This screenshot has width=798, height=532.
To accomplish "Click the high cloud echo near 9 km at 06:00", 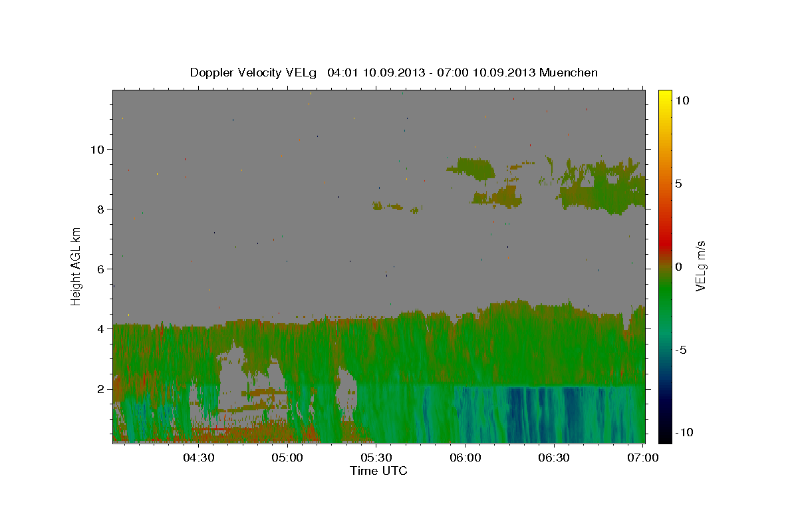I will click(473, 169).
